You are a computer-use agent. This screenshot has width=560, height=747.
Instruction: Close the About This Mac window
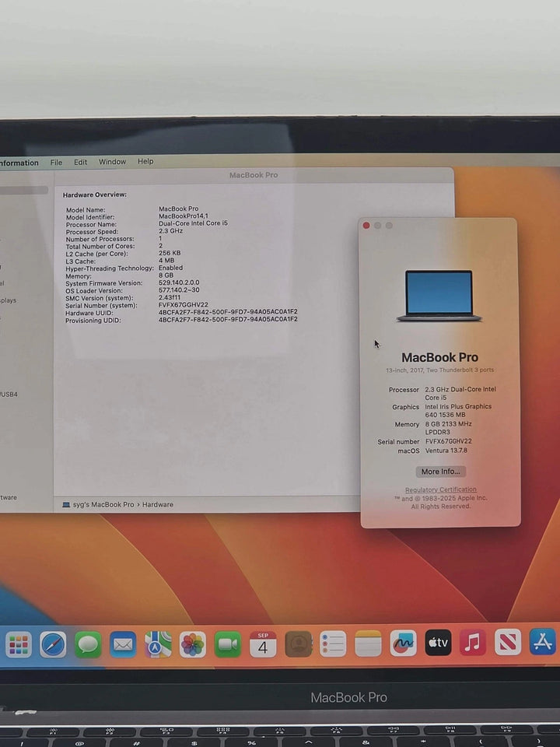click(x=366, y=226)
